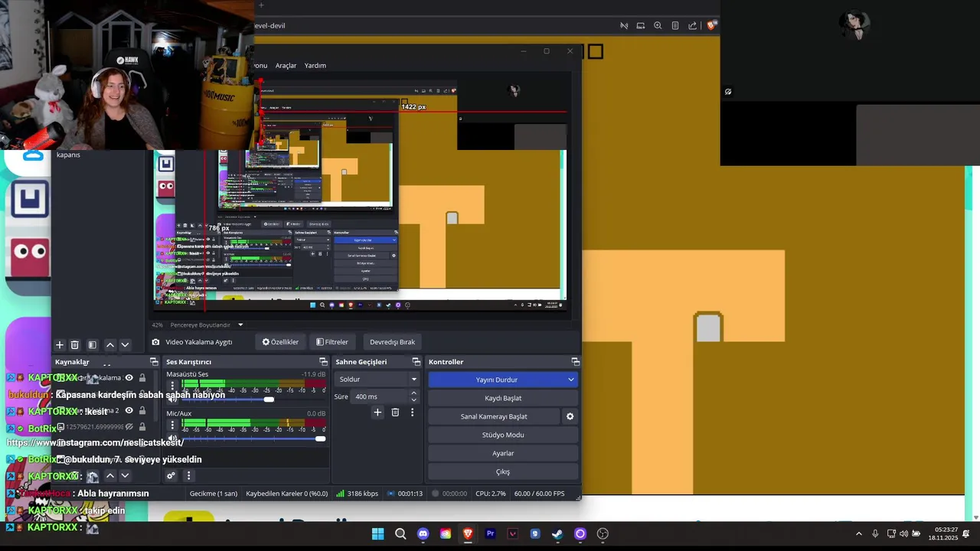This screenshot has width=980, height=551.
Task: Move source up arrow at bottom of Kaynaklar
Action: click(x=110, y=476)
